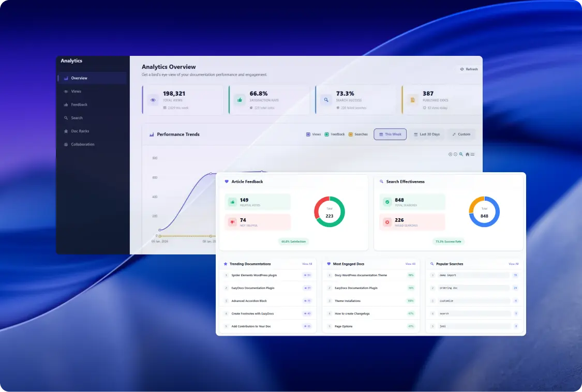Toggle the Searches series in chart legend

coord(358,134)
